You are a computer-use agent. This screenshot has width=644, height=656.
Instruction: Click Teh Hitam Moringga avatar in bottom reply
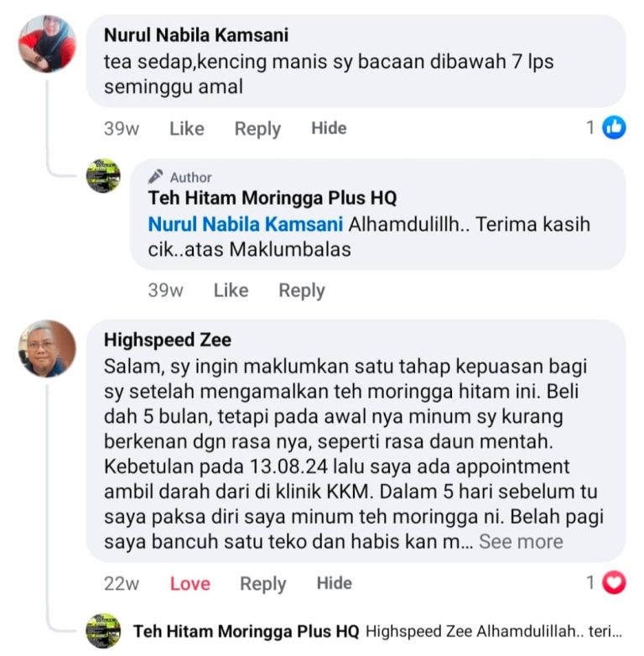point(103,631)
